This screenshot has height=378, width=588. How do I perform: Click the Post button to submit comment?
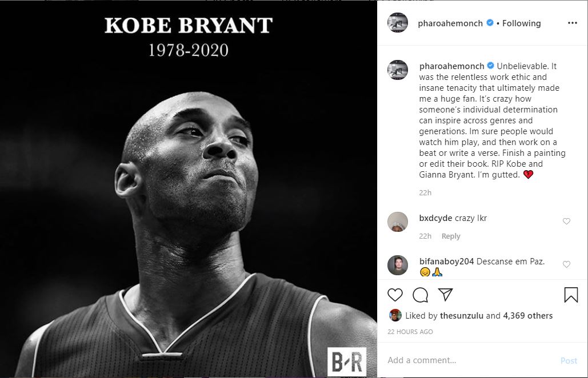569,360
